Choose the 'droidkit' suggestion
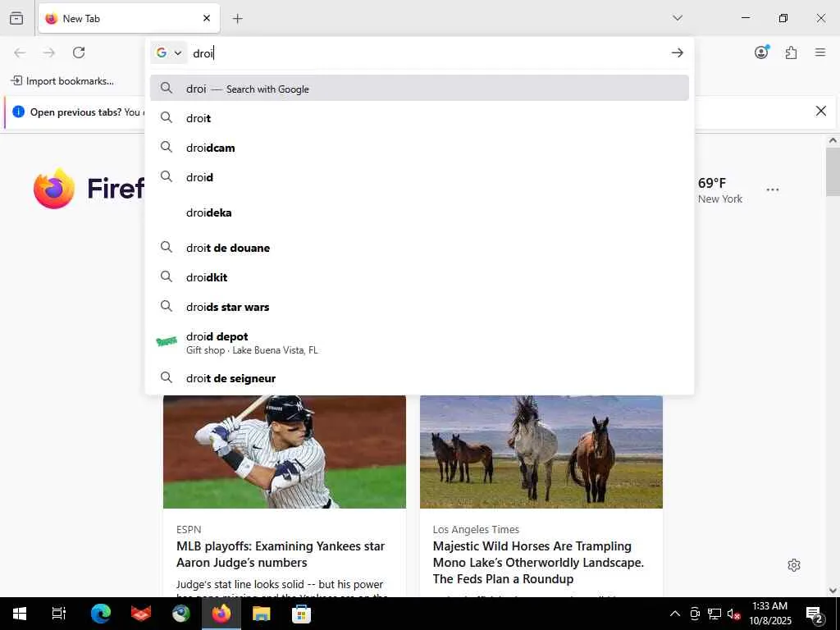The width and height of the screenshot is (840, 630). click(x=419, y=277)
